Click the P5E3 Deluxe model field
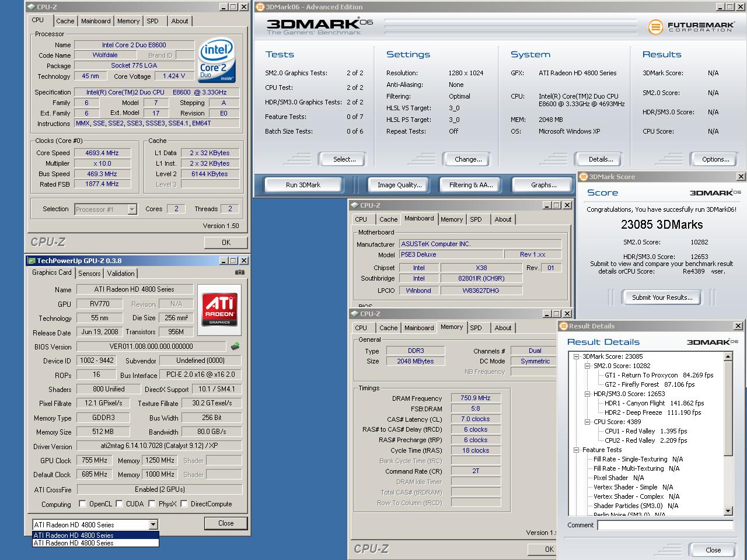Screen dimensions: 747x560 (x=451, y=254)
